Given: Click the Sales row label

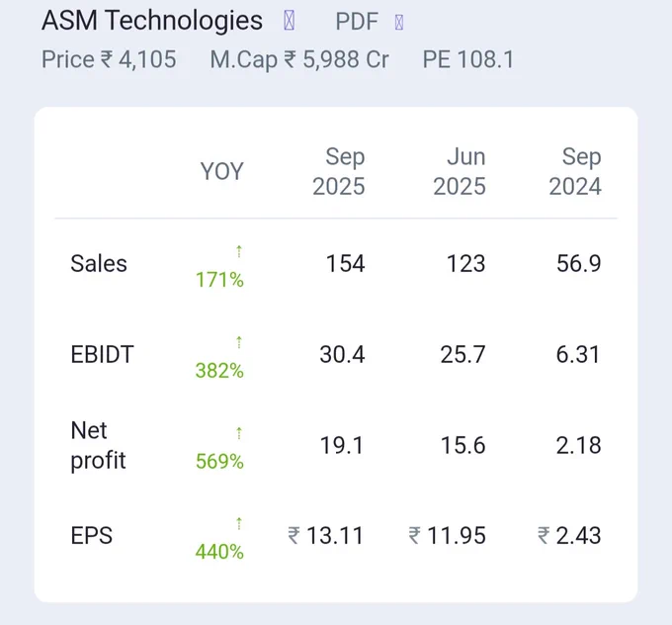Looking at the screenshot, I should coord(99,263).
